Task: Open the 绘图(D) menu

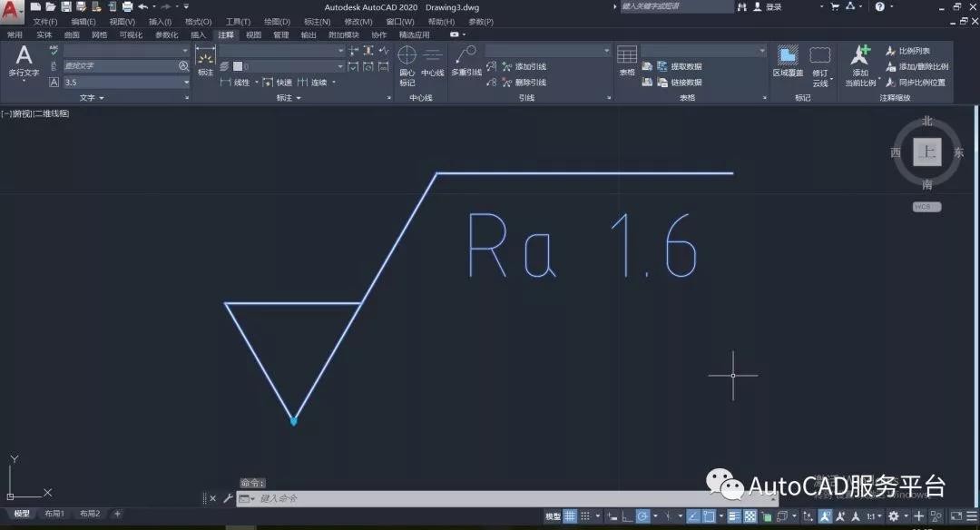Action: [x=277, y=21]
